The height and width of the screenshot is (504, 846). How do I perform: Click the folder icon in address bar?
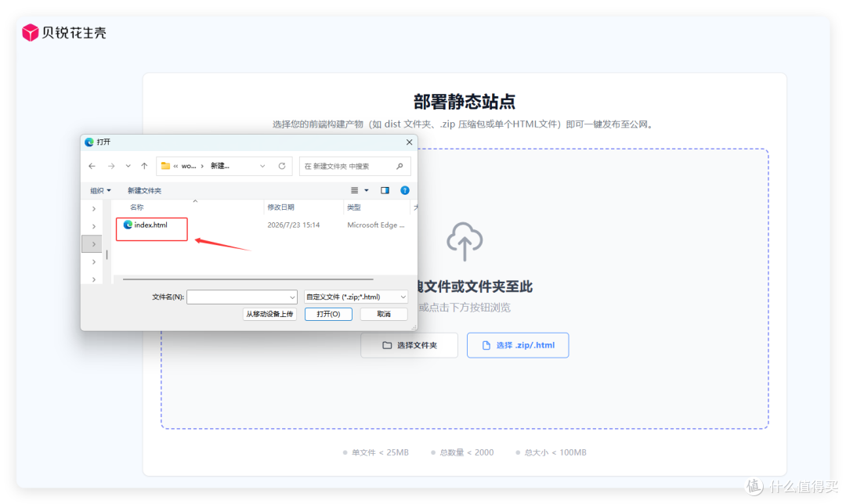(165, 166)
